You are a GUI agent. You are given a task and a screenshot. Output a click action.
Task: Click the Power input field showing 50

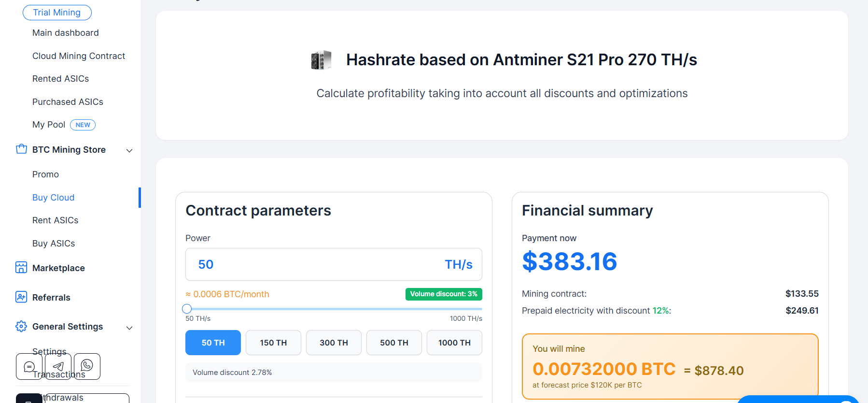pos(334,264)
